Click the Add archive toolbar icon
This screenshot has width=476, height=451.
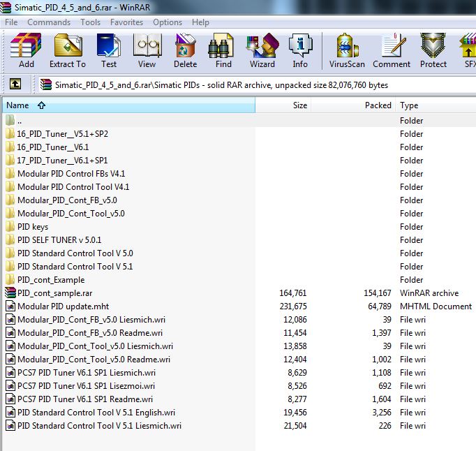tap(27, 50)
